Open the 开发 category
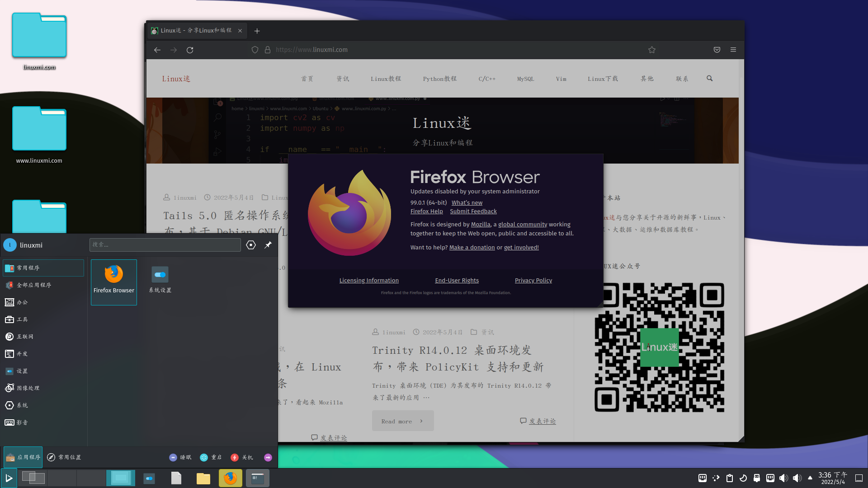868x488 pixels. (x=43, y=354)
